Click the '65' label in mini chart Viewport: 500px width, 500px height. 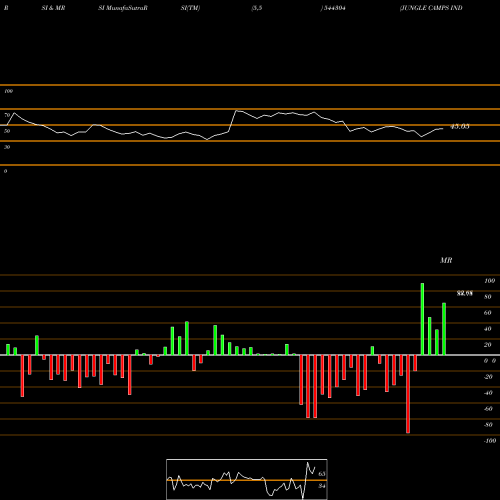click(x=322, y=474)
